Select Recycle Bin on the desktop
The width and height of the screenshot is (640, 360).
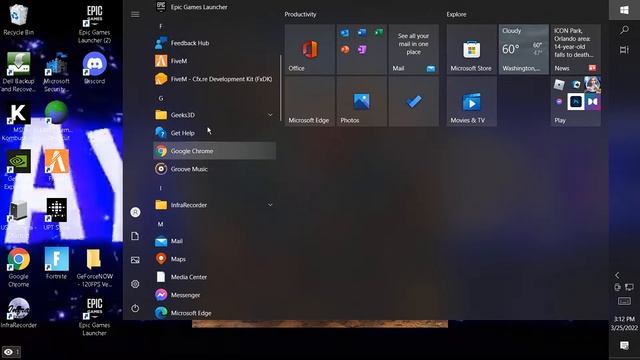click(x=18, y=20)
